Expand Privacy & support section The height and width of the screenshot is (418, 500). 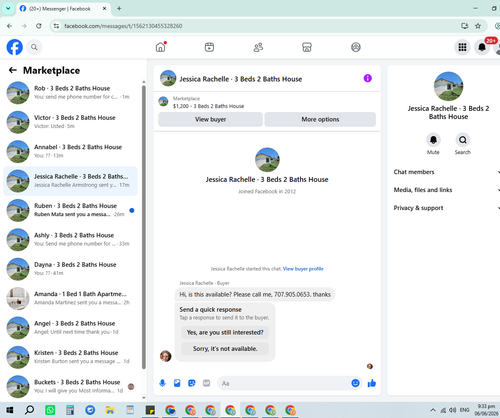[447, 208]
